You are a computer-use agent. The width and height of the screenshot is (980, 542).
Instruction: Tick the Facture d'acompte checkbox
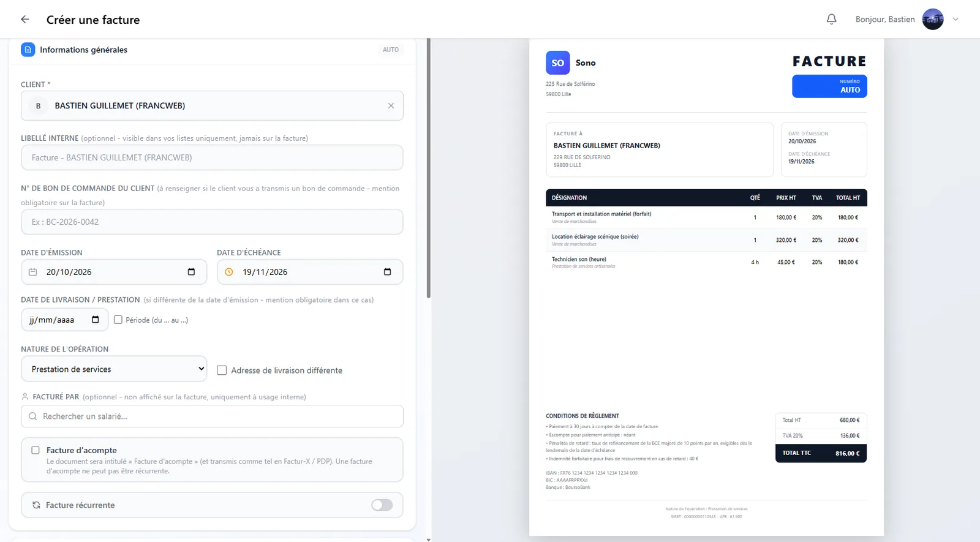click(36, 450)
